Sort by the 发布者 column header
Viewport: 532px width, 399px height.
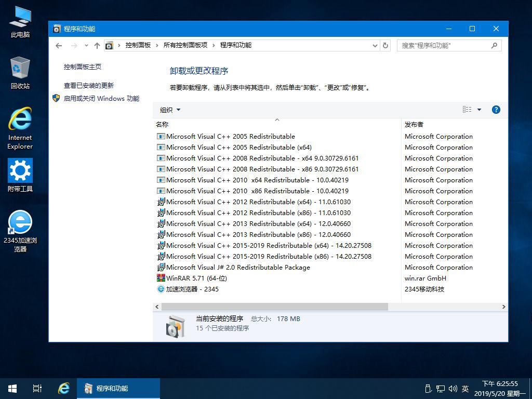[454, 124]
